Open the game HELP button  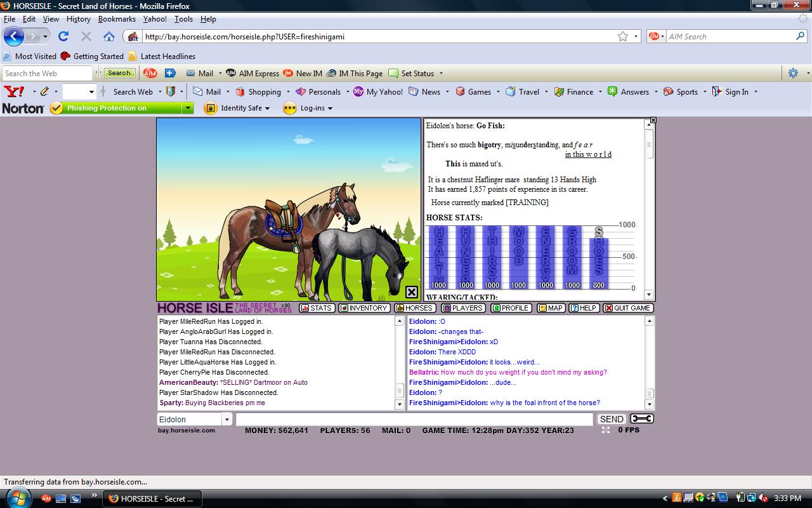(584, 308)
